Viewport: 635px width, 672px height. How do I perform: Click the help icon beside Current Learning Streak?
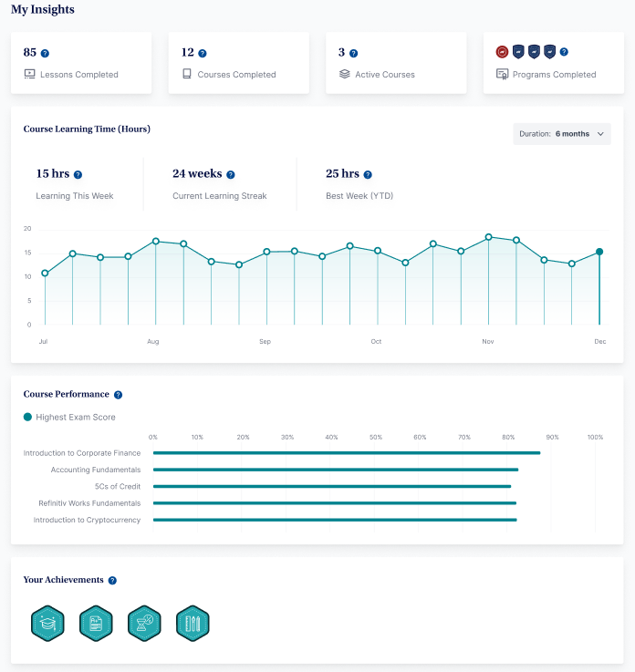(231, 174)
